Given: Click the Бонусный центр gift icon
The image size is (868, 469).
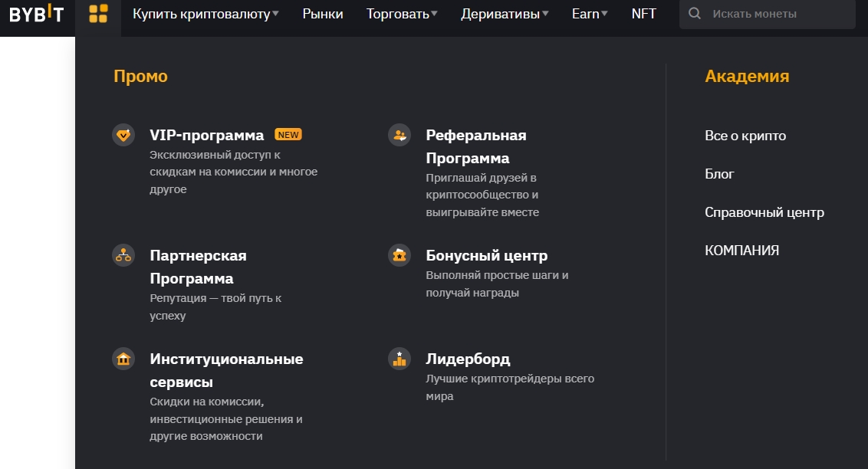Looking at the screenshot, I should pos(399,255).
